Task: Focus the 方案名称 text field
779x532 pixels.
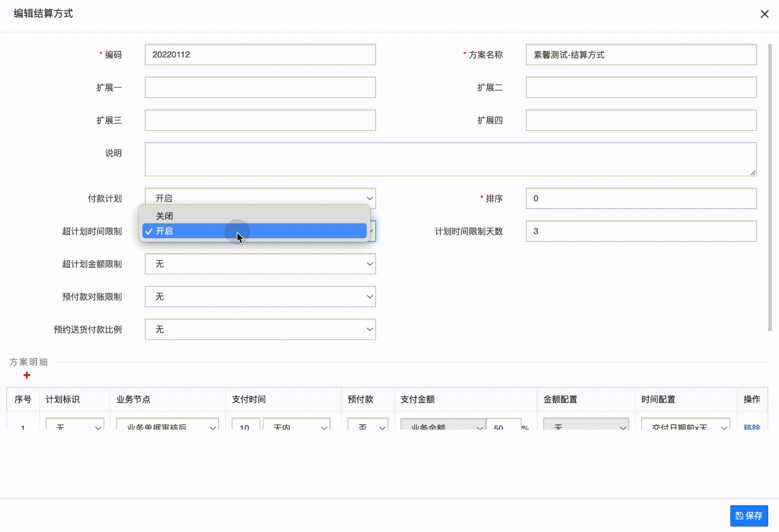Action: (x=641, y=55)
